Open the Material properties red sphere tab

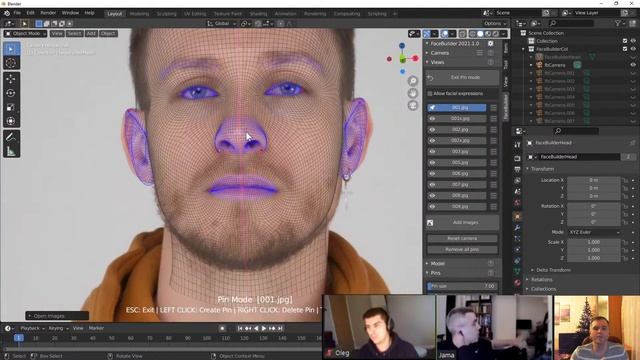[517, 282]
